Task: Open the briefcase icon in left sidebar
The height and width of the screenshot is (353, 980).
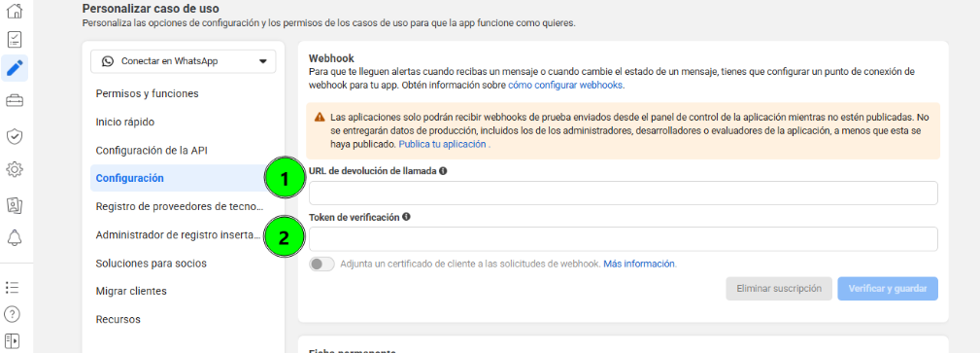Action: coord(15,100)
